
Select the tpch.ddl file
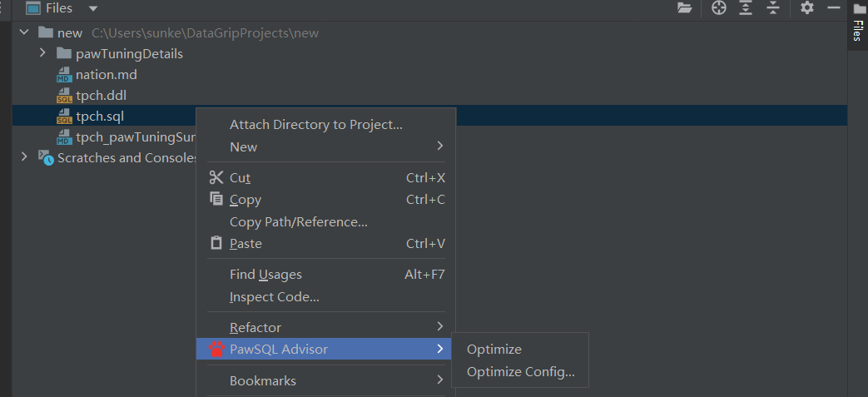tap(101, 96)
